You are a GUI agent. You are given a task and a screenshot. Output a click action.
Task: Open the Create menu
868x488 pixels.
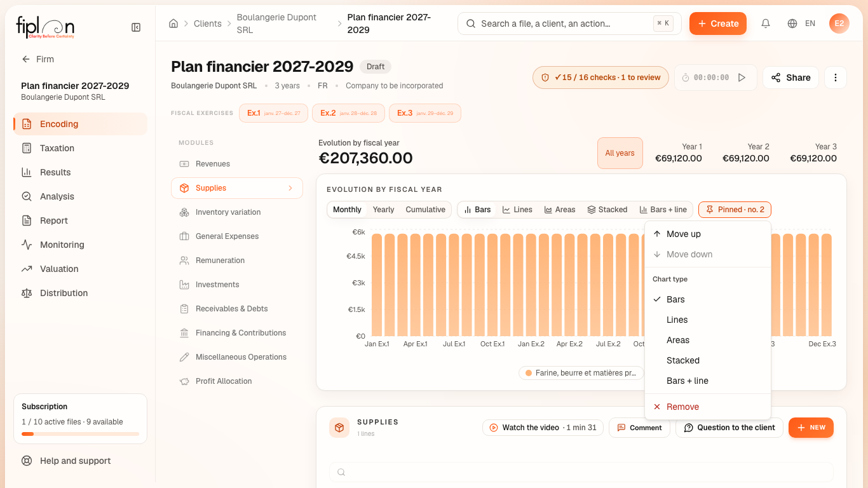click(x=718, y=24)
